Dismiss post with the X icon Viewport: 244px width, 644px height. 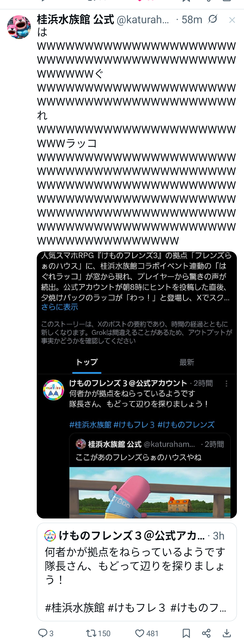(x=232, y=20)
